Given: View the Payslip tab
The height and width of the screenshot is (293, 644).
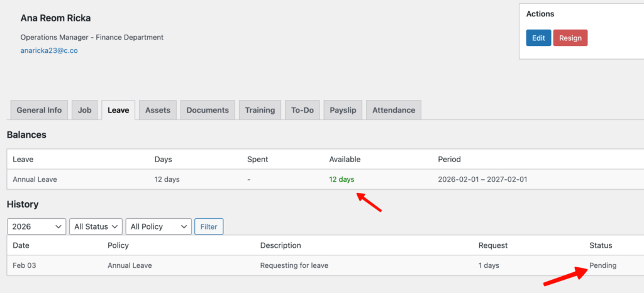Looking at the screenshot, I should tap(343, 110).
